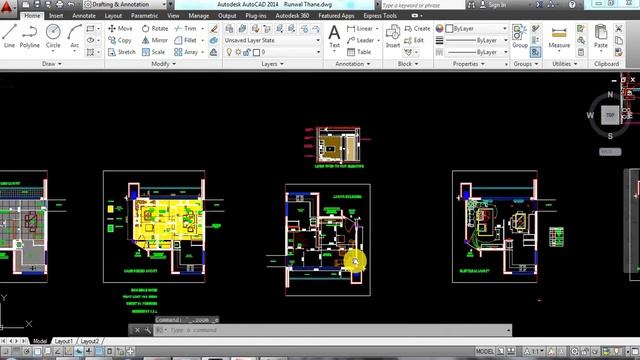This screenshot has width=640, height=360.
Task: Open Layer Properties manager icon
Action: click(x=229, y=29)
